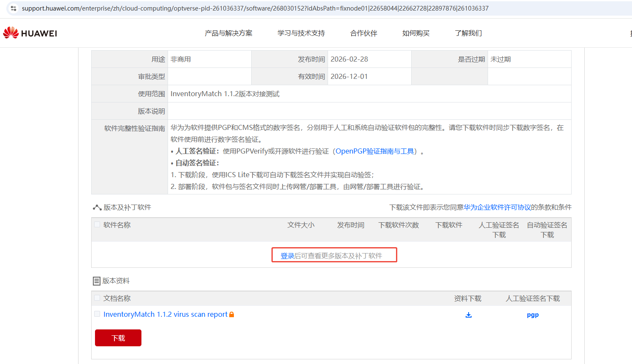Go to the 合作伙伴 menu item
The height and width of the screenshot is (364, 632).
363,33
